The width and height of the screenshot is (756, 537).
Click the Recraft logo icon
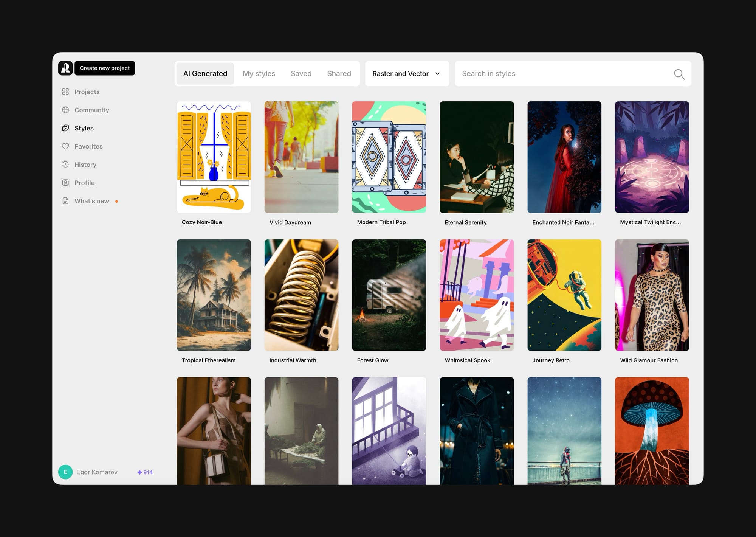(x=65, y=68)
